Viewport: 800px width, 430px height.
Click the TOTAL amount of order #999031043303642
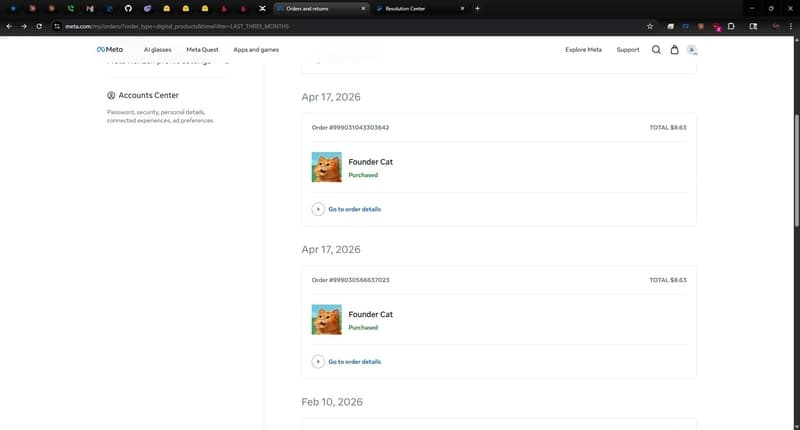tap(668, 128)
